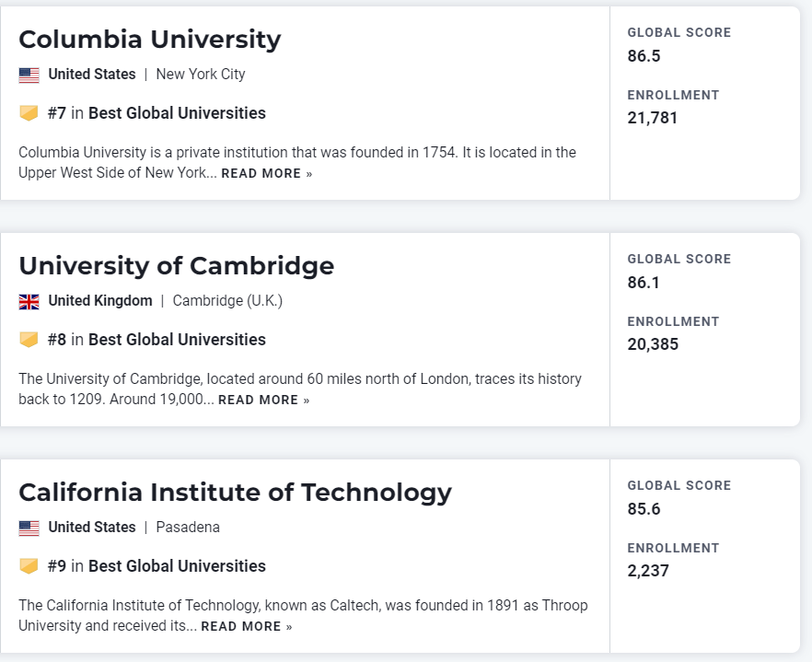Click the US flag icon beside Pasadena
This screenshot has width=812, height=662.
(29, 528)
